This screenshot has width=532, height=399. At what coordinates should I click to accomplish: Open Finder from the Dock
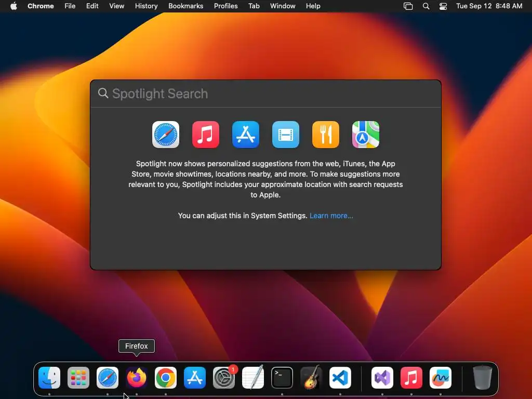49,378
